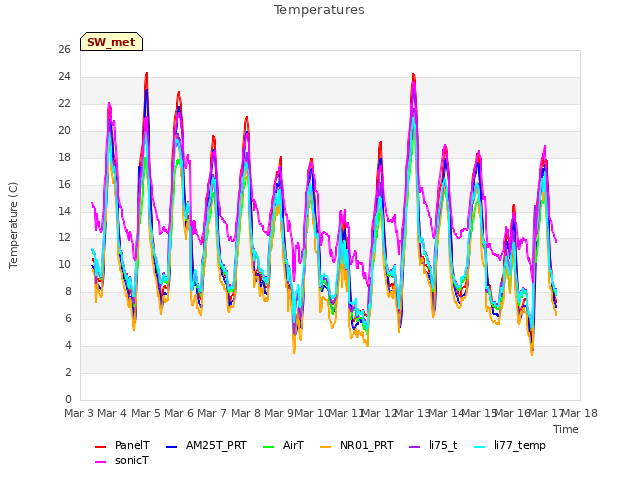640x480 pixels.
Task: Click the 8 y-axis tick label
Action: [x=68, y=292]
